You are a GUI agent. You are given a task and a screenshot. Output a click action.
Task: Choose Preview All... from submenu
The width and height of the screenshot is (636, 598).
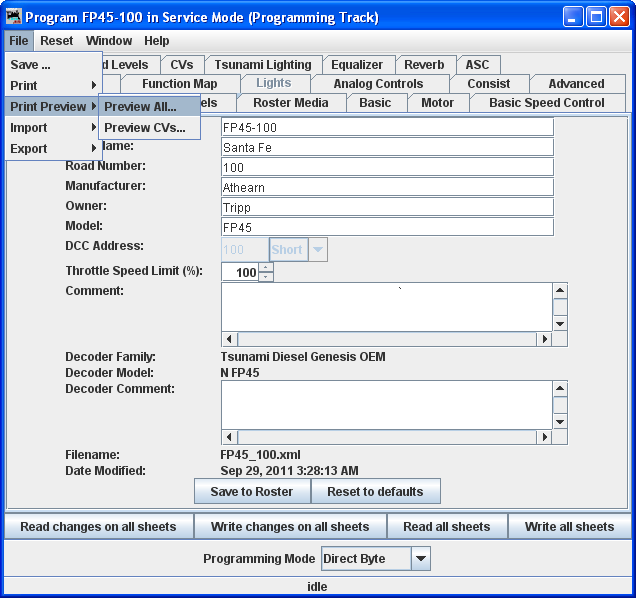[x=141, y=107]
